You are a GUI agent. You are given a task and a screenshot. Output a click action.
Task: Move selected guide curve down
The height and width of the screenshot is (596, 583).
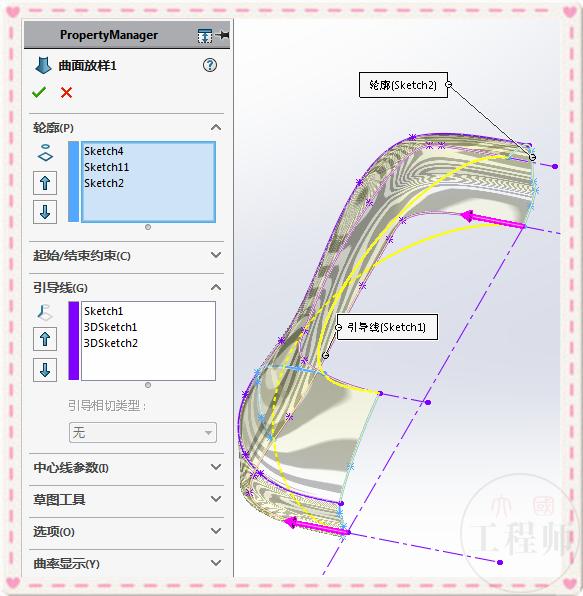click(x=45, y=370)
